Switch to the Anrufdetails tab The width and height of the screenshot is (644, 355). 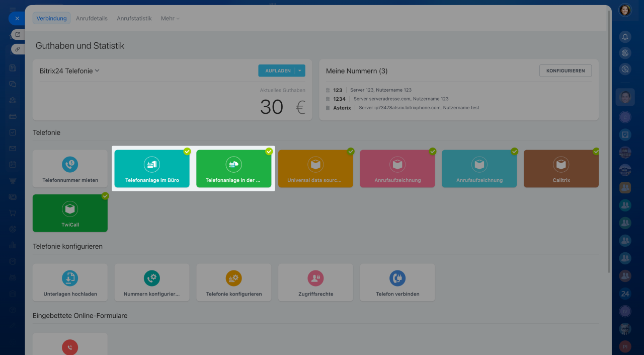(92, 19)
